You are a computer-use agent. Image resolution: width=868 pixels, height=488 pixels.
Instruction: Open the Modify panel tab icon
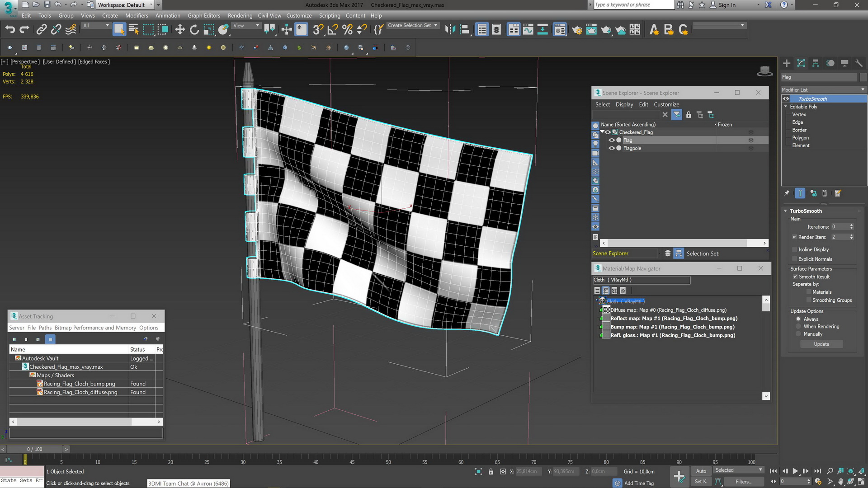click(x=801, y=63)
